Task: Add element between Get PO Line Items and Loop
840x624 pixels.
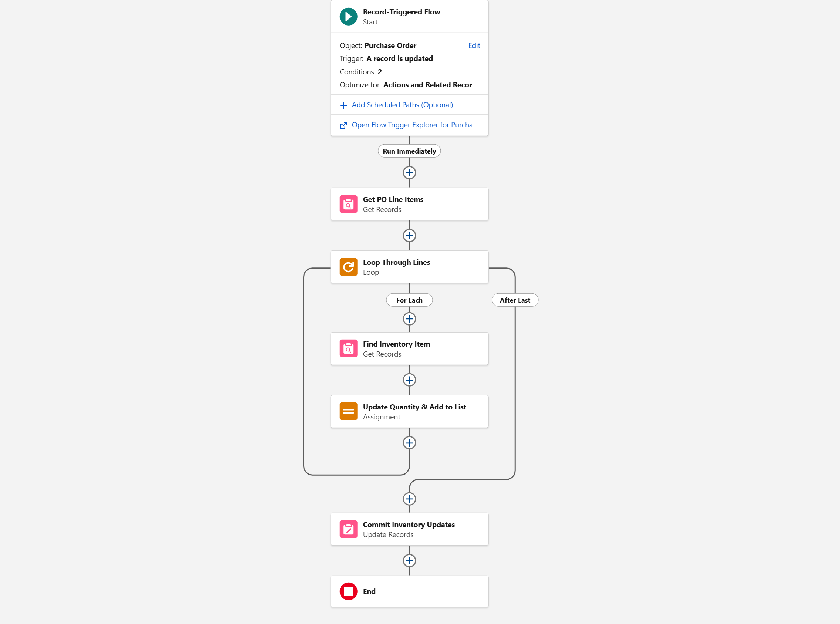Action: pyautogui.click(x=409, y=236)
